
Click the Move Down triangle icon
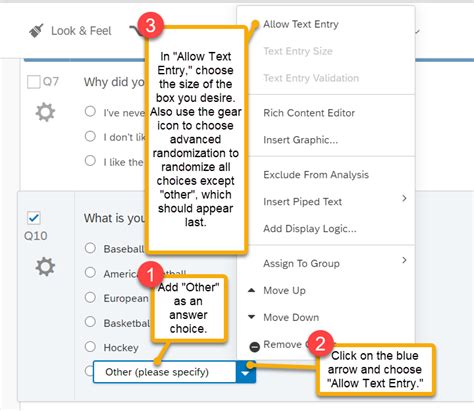tap(252, 317)
